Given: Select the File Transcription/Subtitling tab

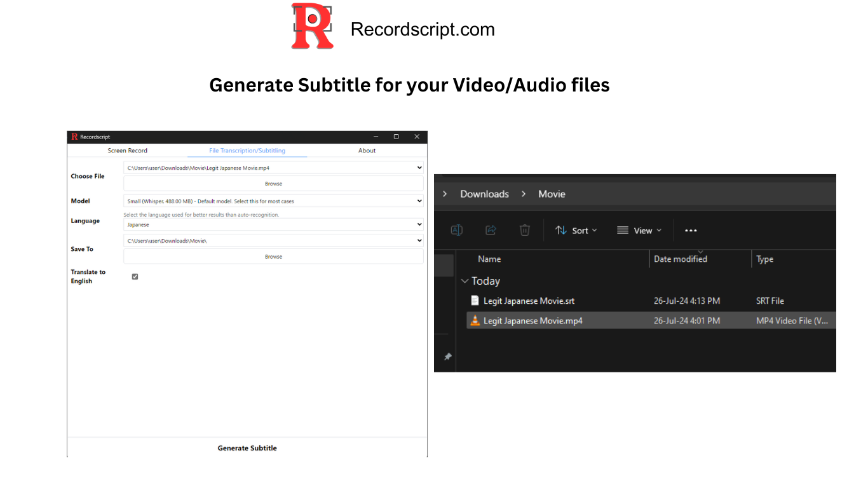Looking at the screenshot, I should coord(247,151).
